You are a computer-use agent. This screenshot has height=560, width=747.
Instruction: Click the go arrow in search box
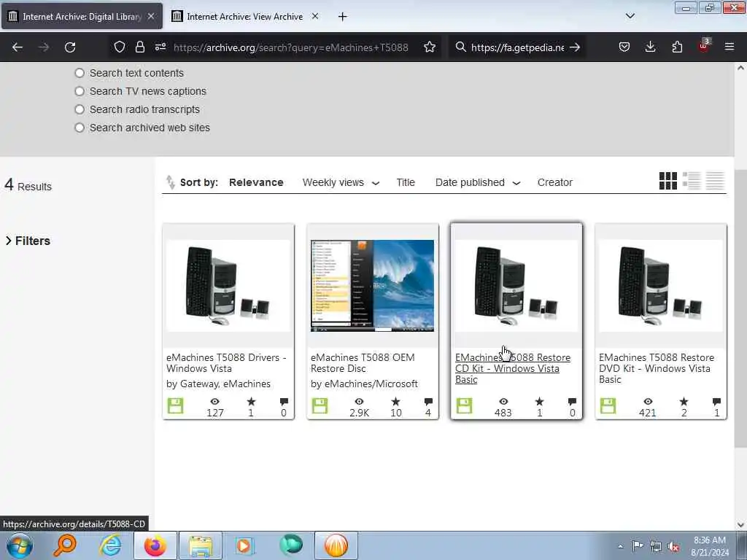[575, 47]
